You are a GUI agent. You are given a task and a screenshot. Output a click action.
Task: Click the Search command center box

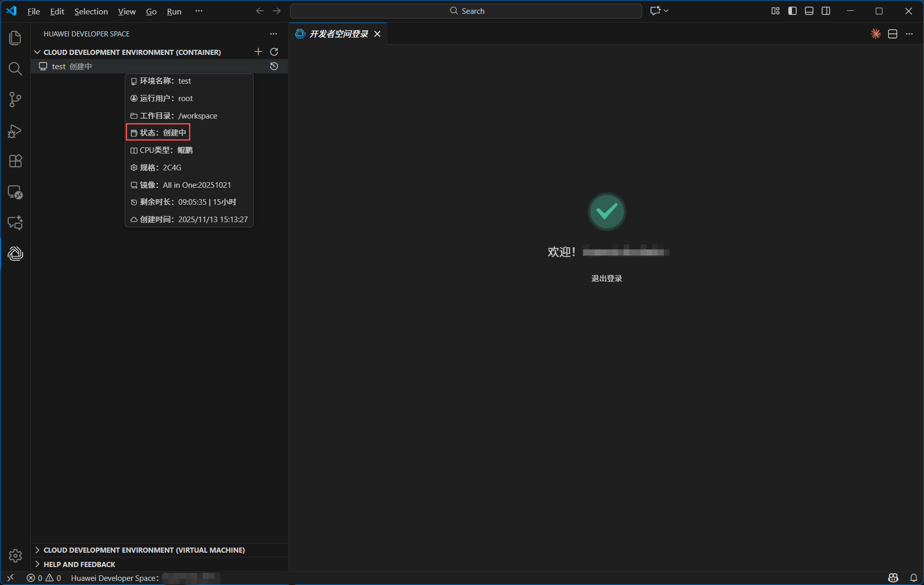466,11
